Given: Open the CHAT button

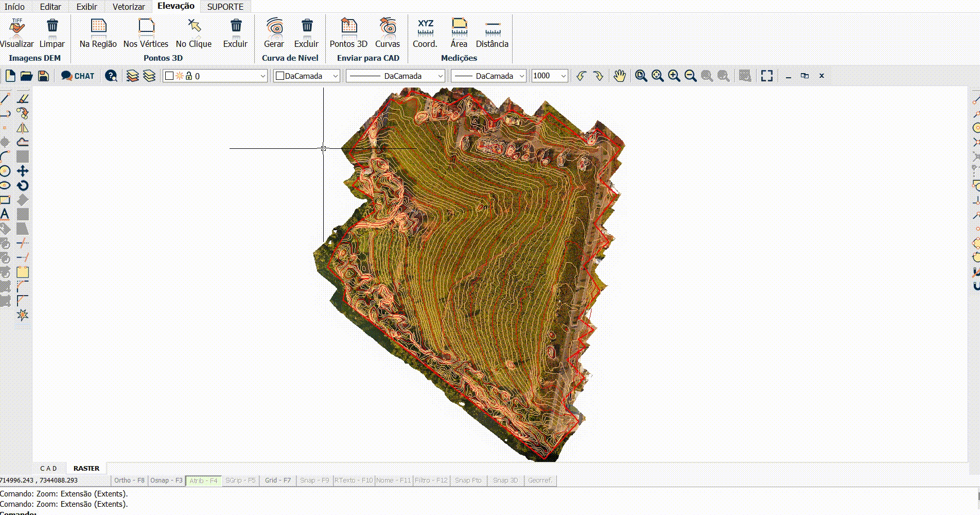Looking at the screenshot, I should click(x=78, y=76).
